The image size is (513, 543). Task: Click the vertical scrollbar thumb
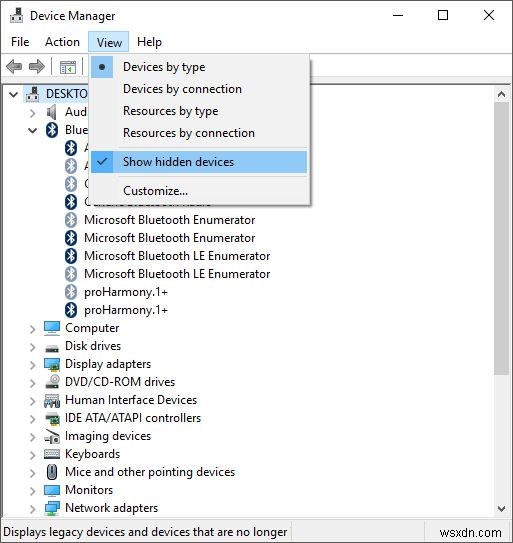pyautogui.click(x=501, y=239)
